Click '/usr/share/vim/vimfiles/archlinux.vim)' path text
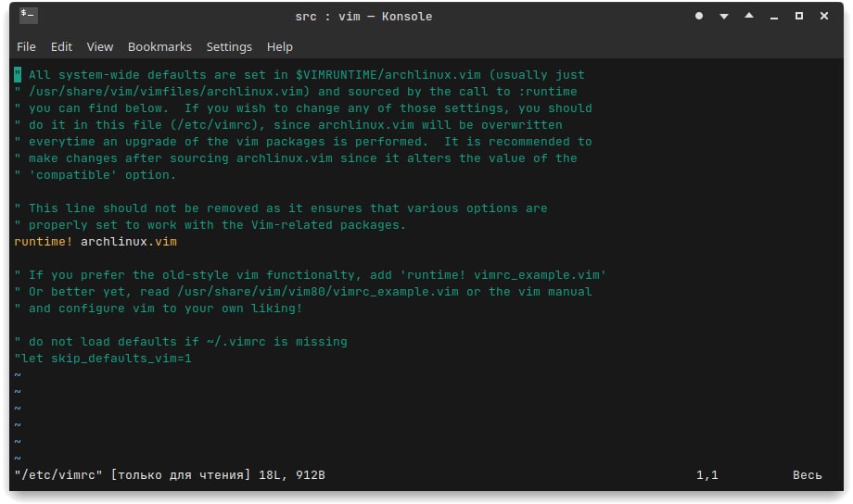This screenshot has width=853, height=504. (x=169, y=92)
